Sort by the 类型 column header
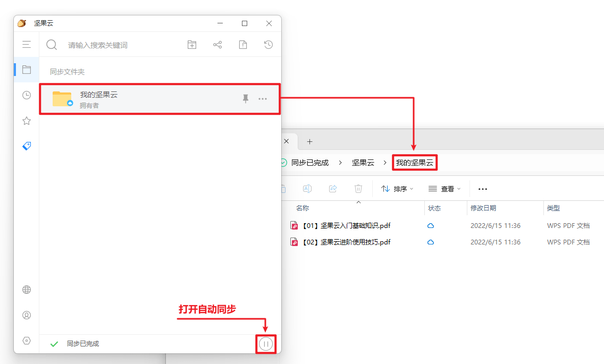 point(553,208)
